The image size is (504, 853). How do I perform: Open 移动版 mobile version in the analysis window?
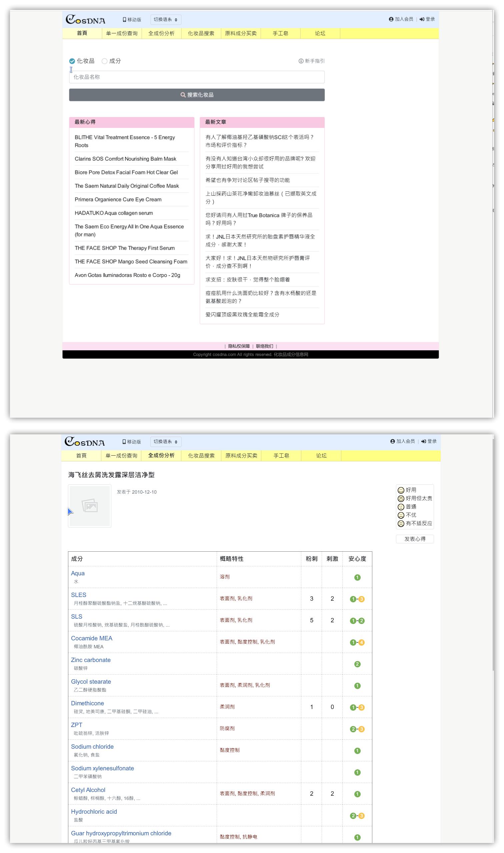pos(131,442)
